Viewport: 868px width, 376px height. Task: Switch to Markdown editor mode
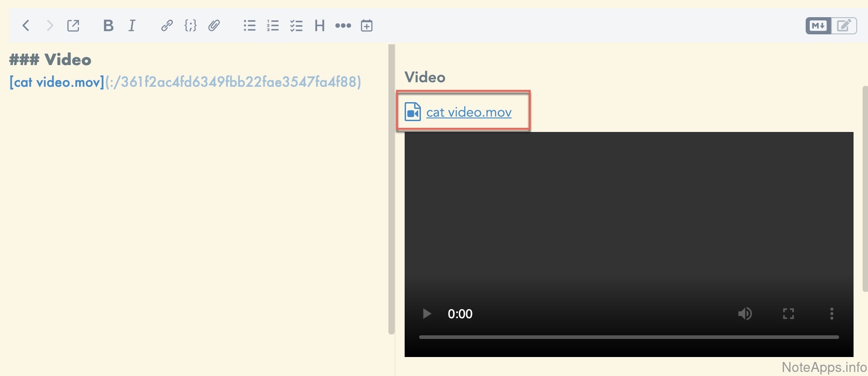[818, 26]
